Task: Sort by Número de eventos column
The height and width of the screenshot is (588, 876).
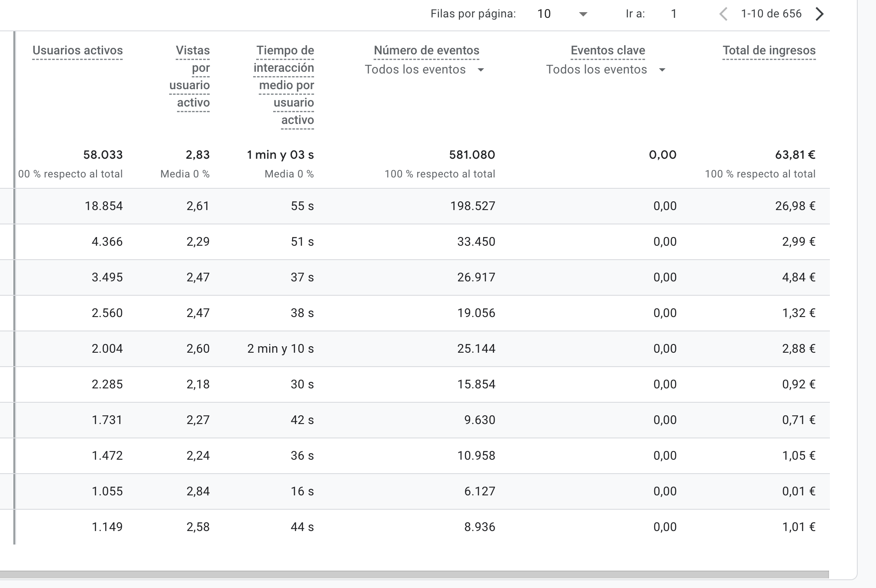Action: [x=426, y=50]
